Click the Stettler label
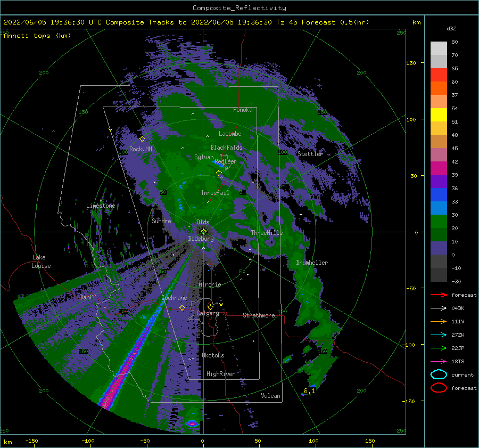This screenshot has width=479, height=448. 310,154
